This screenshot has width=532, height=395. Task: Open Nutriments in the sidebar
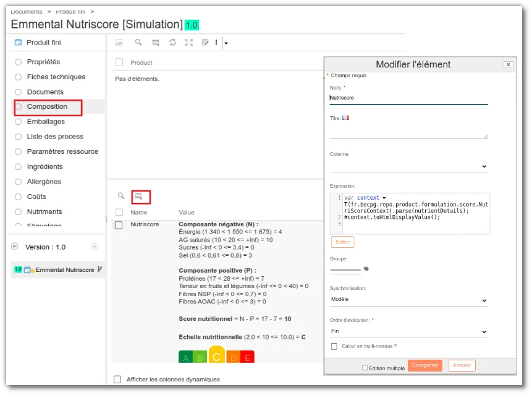[x=44, y=211]
